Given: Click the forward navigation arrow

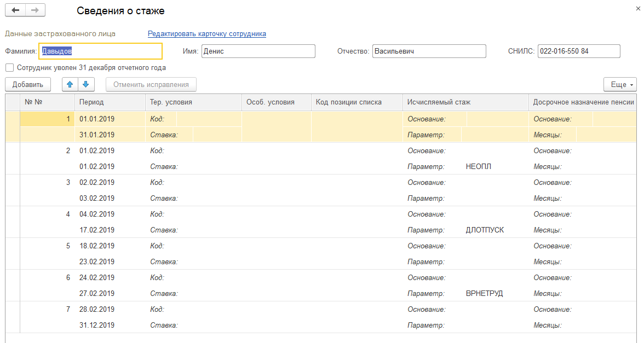Looking at the screenshot, I should pos(35,10).
